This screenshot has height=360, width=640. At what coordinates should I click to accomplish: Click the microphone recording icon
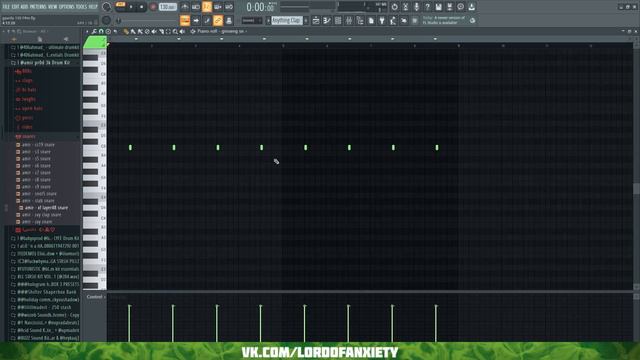pos(416,7)
